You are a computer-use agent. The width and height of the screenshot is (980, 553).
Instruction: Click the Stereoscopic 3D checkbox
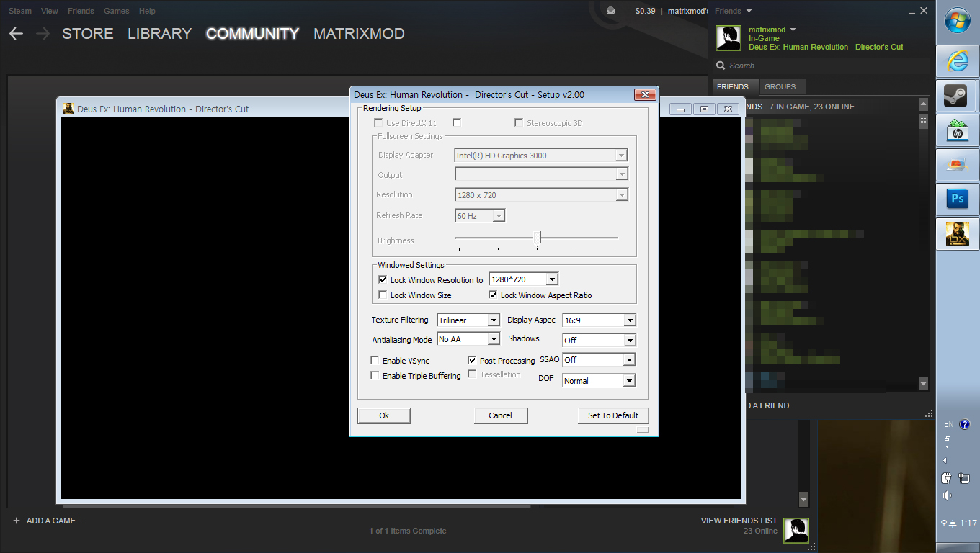[x=519, y=122]
